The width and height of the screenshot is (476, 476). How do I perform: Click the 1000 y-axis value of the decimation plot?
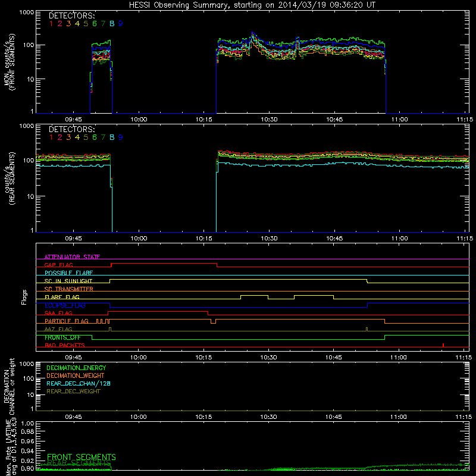click(27, 364)
